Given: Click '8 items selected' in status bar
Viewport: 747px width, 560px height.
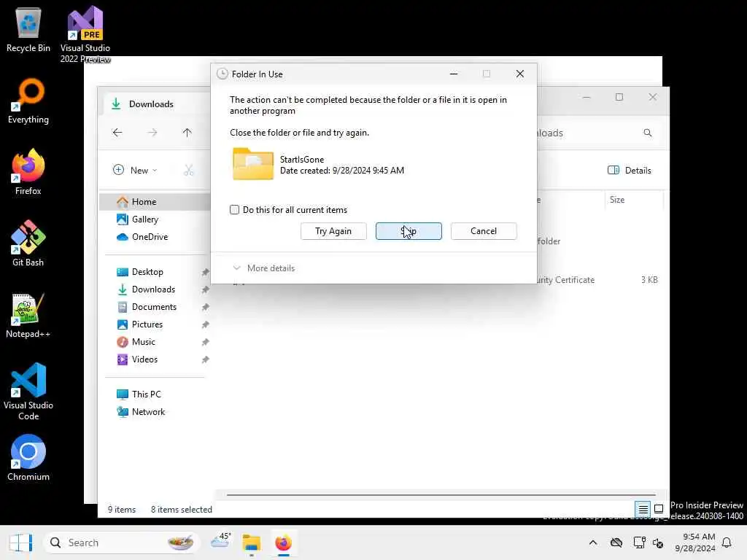Looking at the screenshot, I should tap(182, 510).
